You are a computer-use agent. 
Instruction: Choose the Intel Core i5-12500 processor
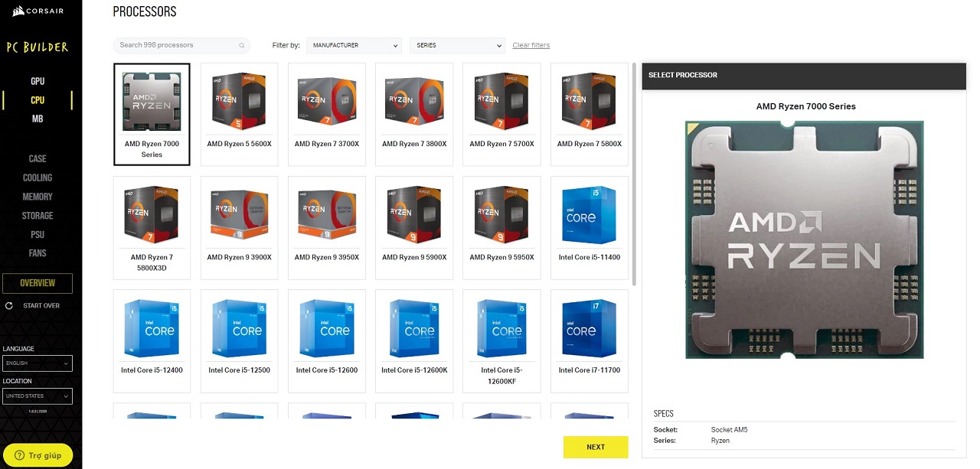point(239,340)
